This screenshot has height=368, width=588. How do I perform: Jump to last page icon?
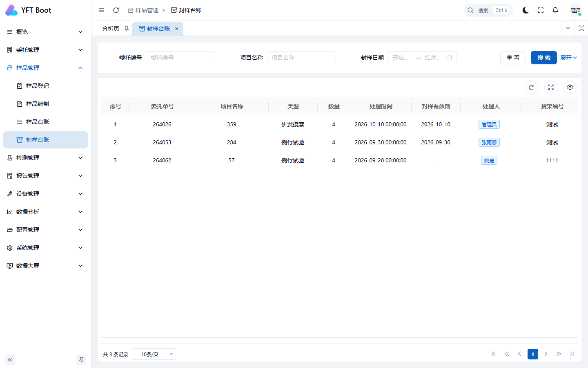point(572,354)
